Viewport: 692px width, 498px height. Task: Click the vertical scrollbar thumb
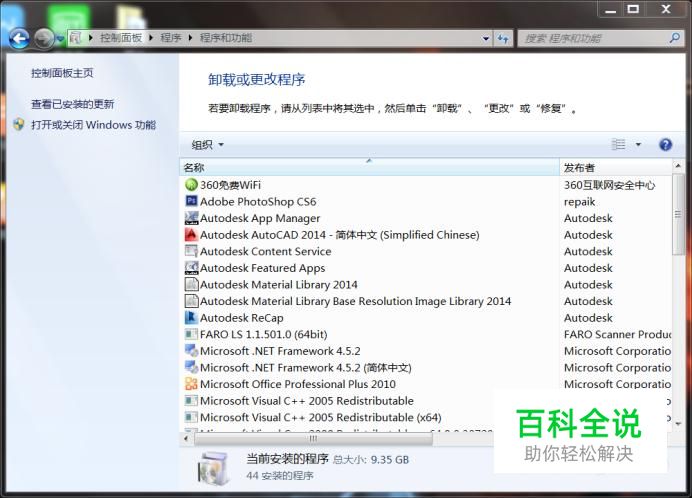(x=678, y=215)
